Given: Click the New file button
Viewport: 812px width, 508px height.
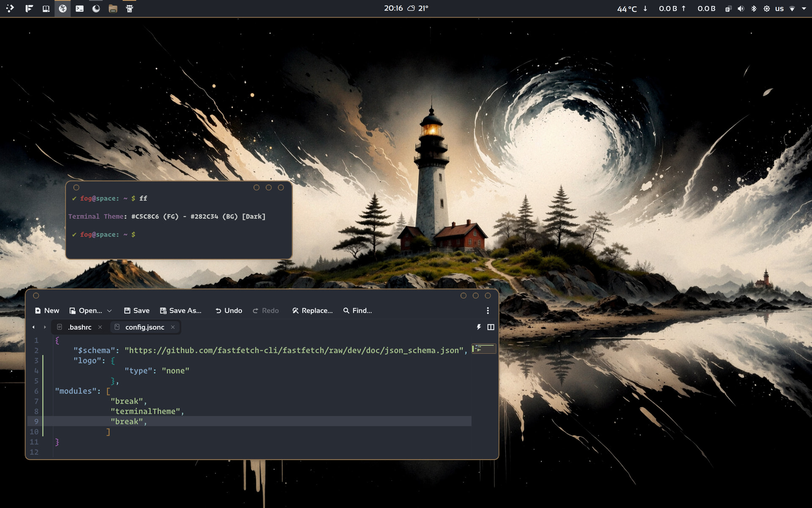Looking at the screenshot, I should click(47, 311).
